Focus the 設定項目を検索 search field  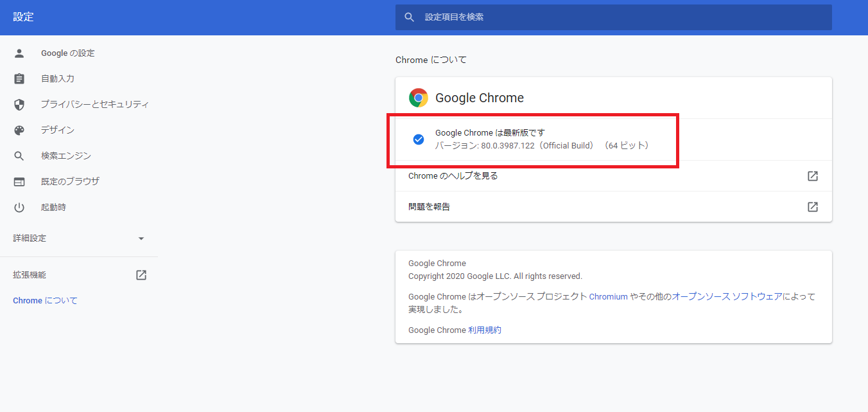(x=613, y=17)
